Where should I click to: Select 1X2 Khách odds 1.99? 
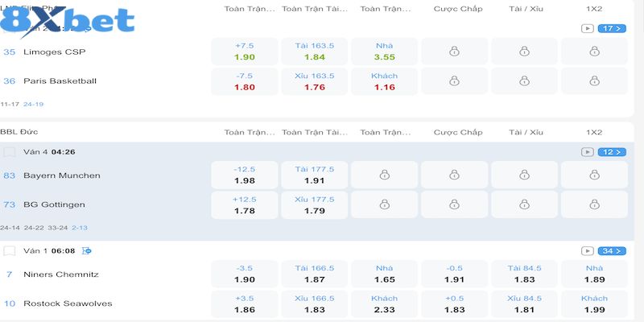point(594,304)
